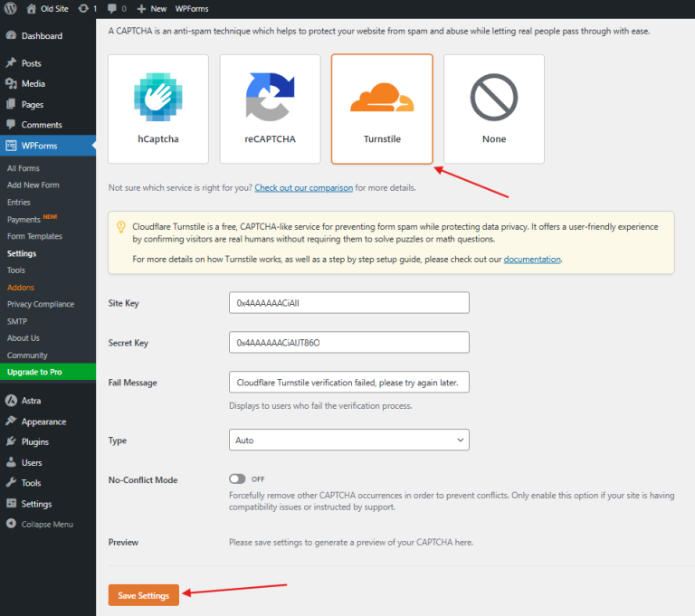This screenshot has height=616, width=695.
Task: Open Form Templates submenu item
Action: pos(34,236)
